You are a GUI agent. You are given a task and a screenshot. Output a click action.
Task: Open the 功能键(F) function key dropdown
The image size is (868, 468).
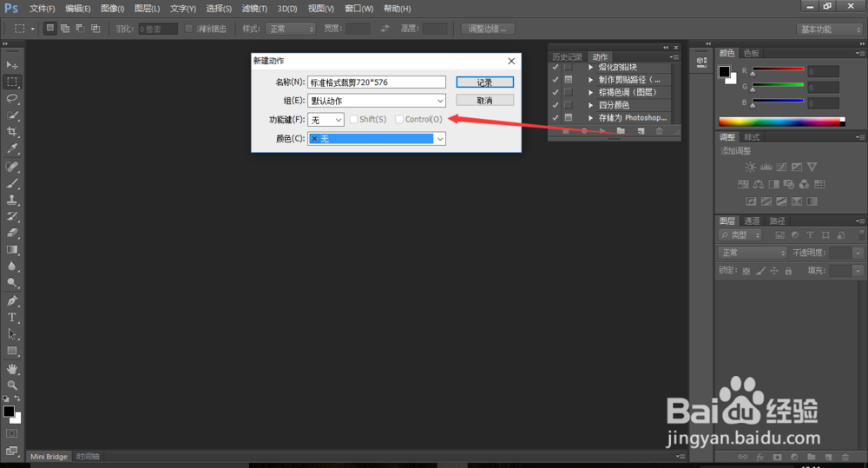pos(325,120)
